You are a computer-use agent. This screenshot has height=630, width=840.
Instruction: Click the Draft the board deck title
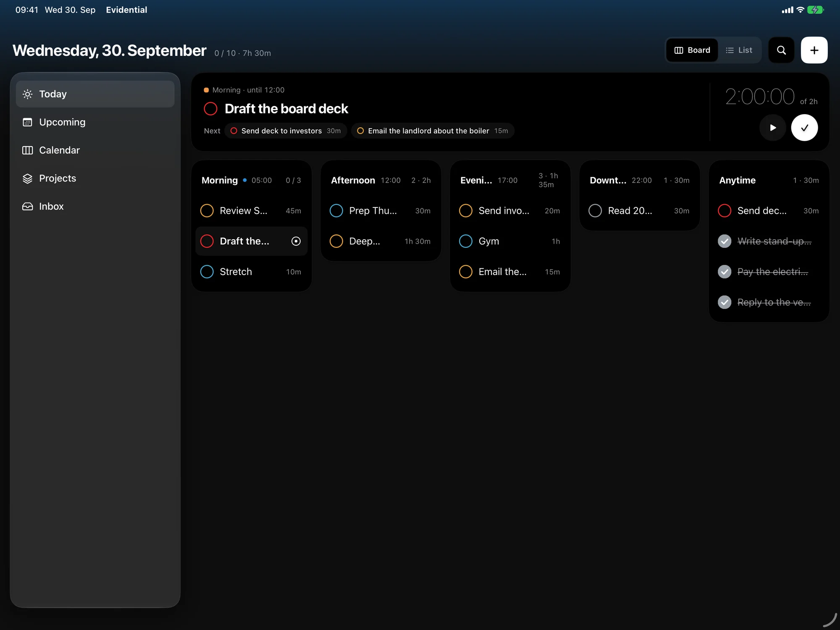[x=286, y=109]
